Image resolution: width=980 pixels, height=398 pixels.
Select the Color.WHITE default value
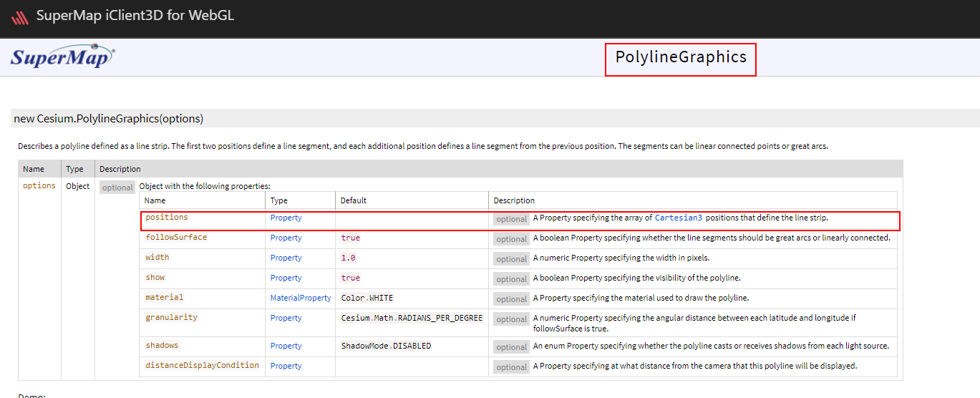pos(367,298)
